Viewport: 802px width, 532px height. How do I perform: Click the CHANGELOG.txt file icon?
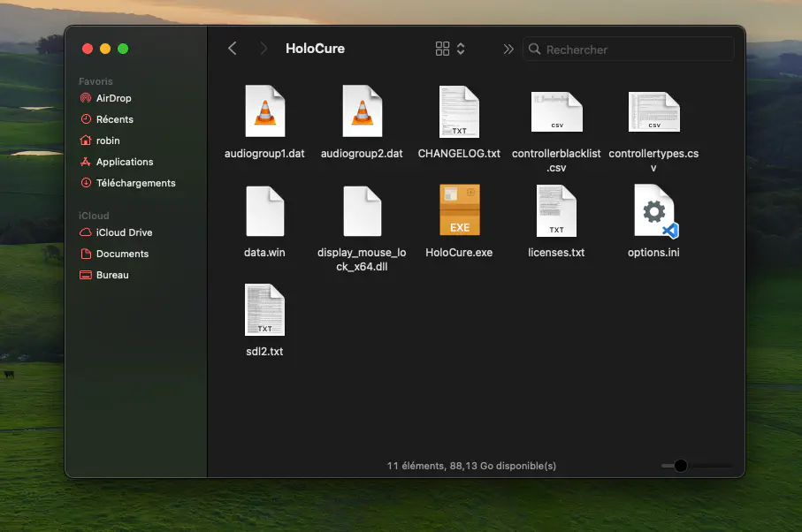pos(459,112)
